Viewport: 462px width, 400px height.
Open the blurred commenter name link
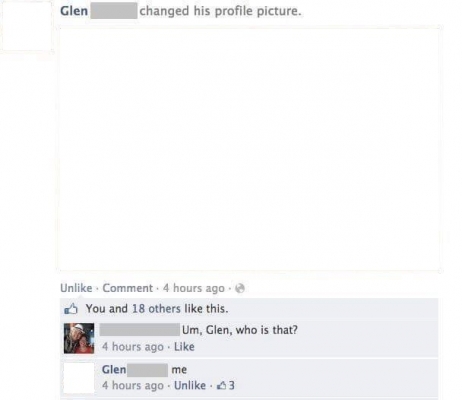tap(140, 330)
